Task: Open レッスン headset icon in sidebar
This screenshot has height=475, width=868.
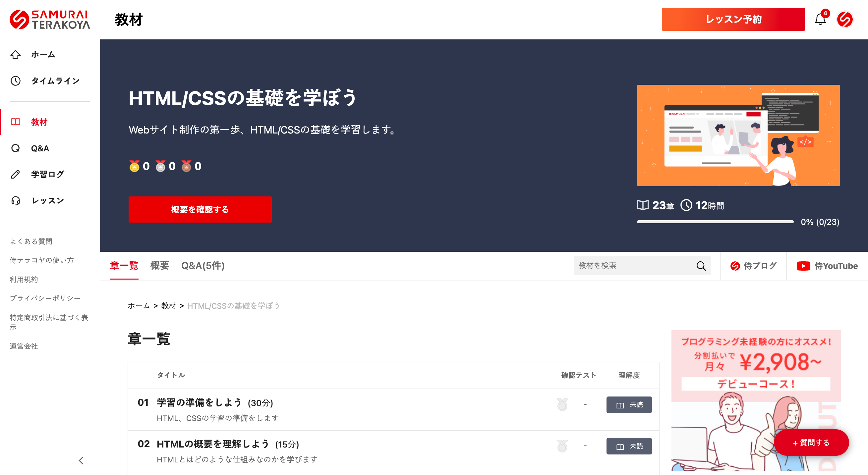Action: pos(16,201)
